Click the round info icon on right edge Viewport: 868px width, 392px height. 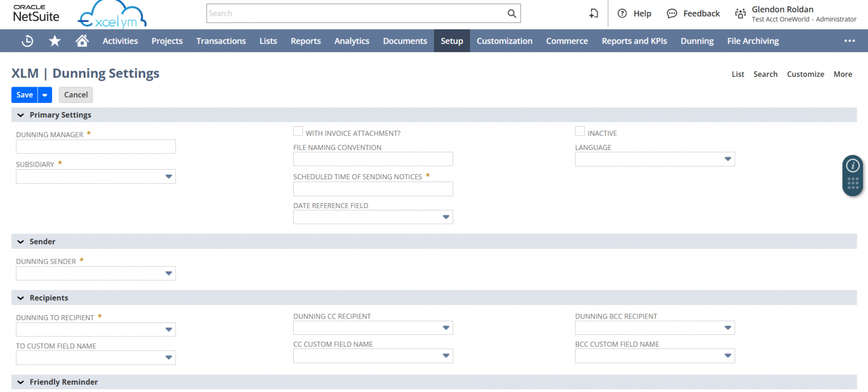(852, 166)
